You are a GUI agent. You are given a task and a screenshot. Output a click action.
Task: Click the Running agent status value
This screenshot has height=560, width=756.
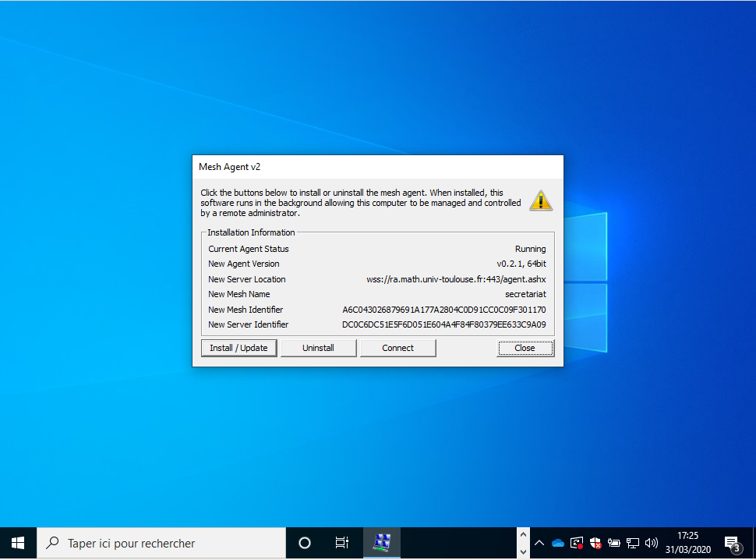[x=530, y=249]
